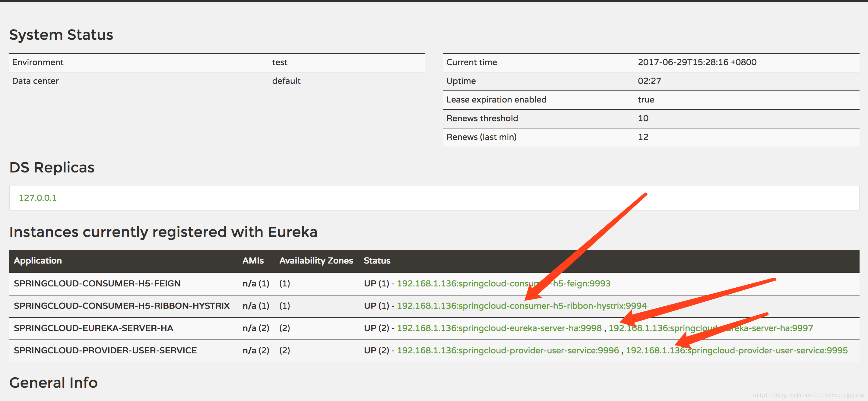Click UP (2) status in the PROVIDER-USER-SERVICE row

click(x=376, y=350)
